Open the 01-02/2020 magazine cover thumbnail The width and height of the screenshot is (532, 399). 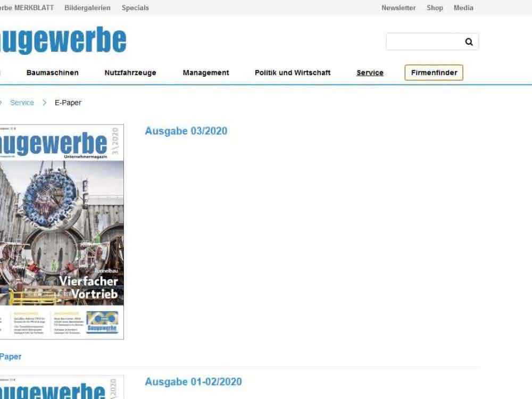coord(62,387)
